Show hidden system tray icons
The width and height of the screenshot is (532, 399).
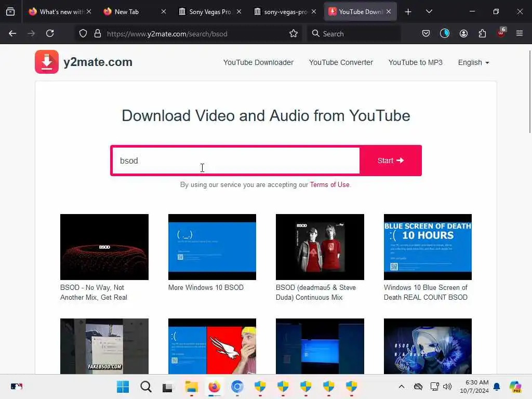402,387
